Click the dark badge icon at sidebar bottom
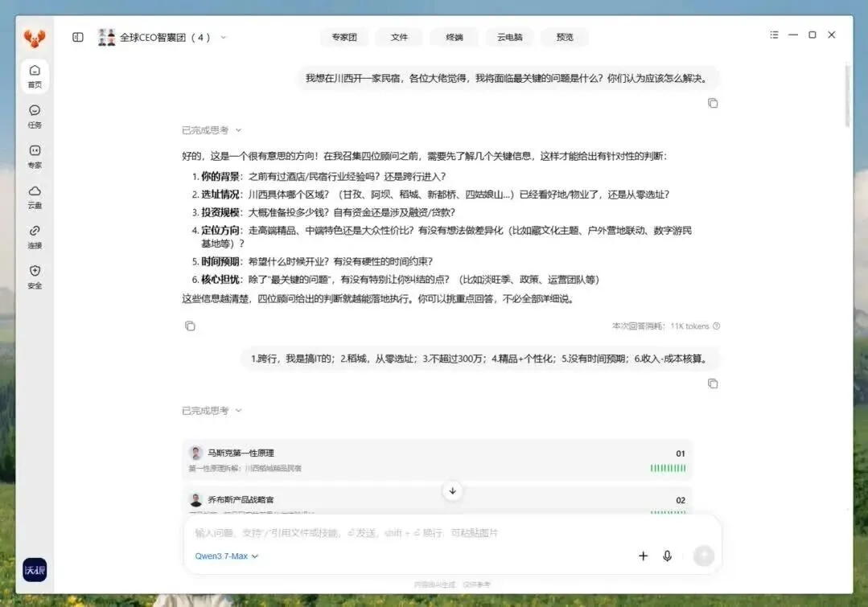868x607 pixels. point(35,570)
